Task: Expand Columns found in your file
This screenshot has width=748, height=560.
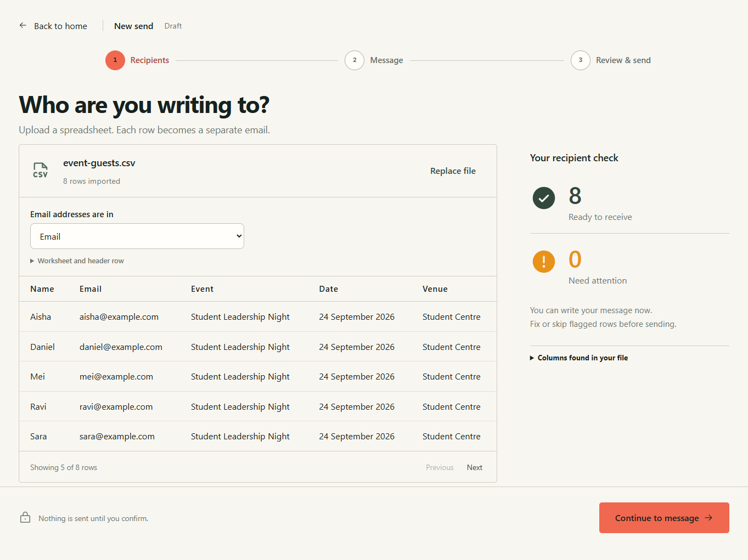Action: pyautogui.click(x=579, y=358)
